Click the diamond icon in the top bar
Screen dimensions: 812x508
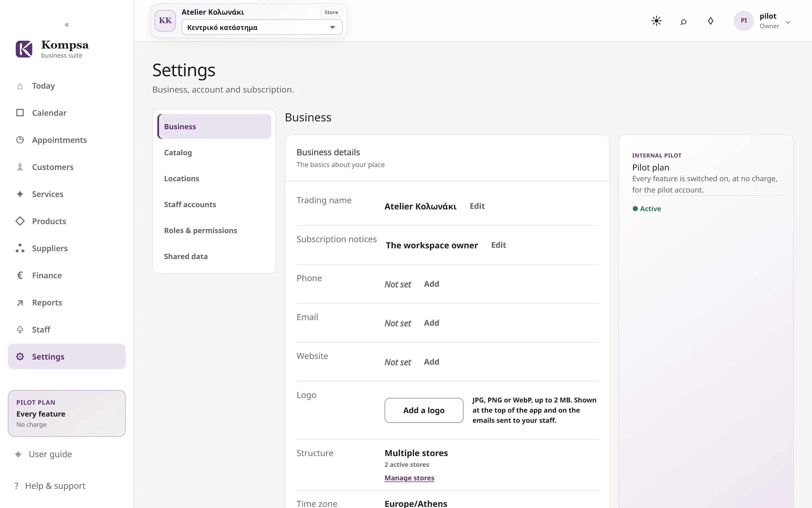710,21
